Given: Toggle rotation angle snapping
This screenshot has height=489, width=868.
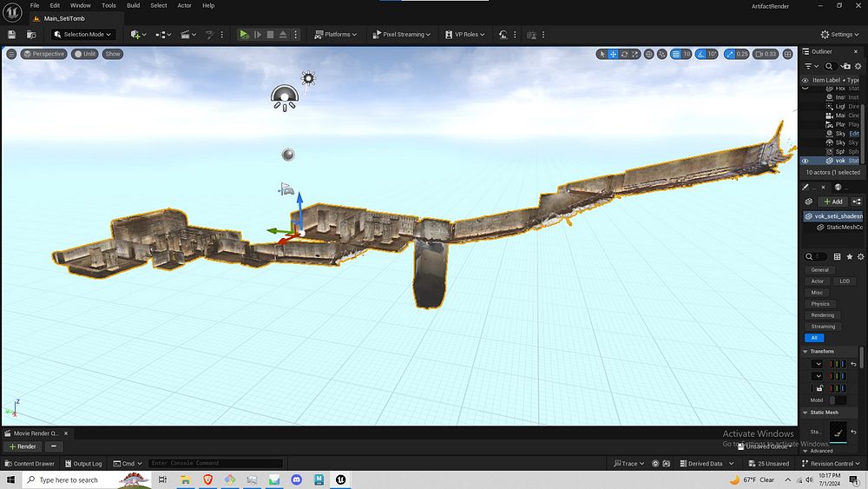Looking at the screenshot, I should click(x=700, y=54).
